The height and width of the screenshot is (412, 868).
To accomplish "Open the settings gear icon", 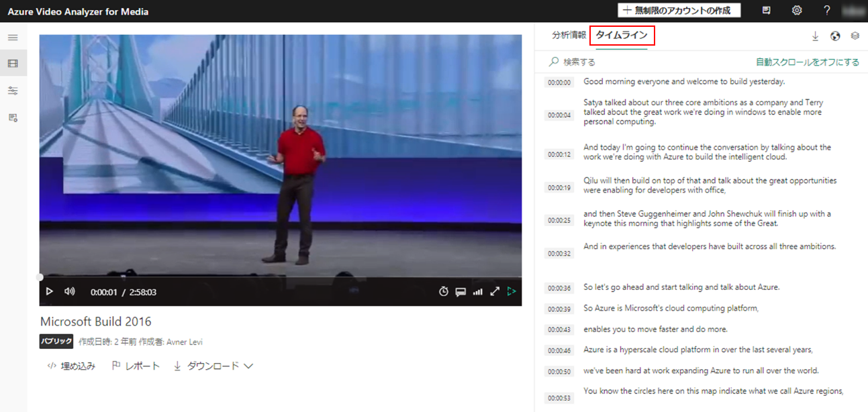I will 797,11.
